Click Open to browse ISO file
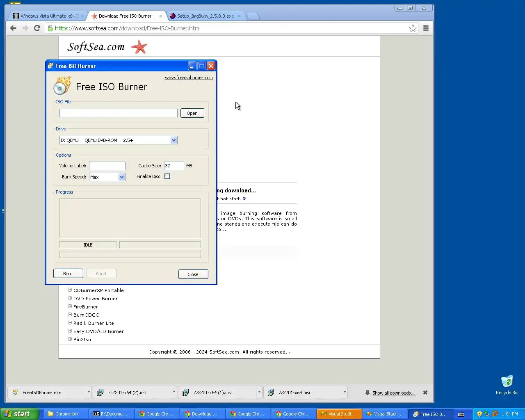 click(x=192, y=113)
